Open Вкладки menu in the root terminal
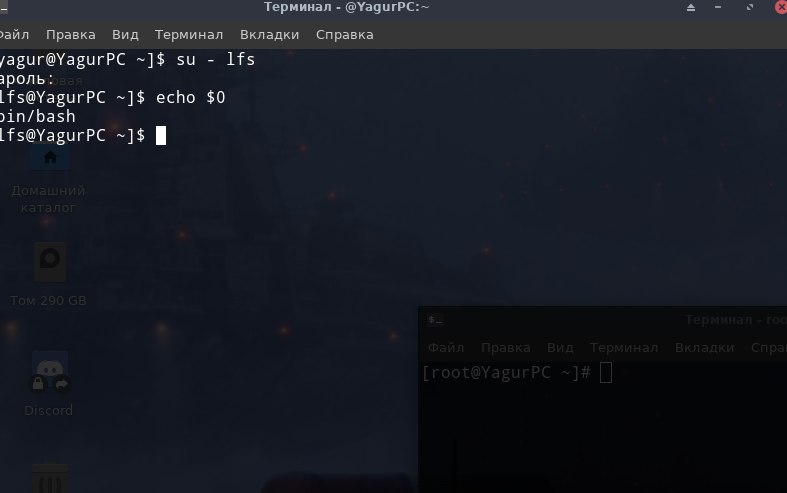This screenshot has width=787, height=493. pyautogui.click(x=704, y=347)
